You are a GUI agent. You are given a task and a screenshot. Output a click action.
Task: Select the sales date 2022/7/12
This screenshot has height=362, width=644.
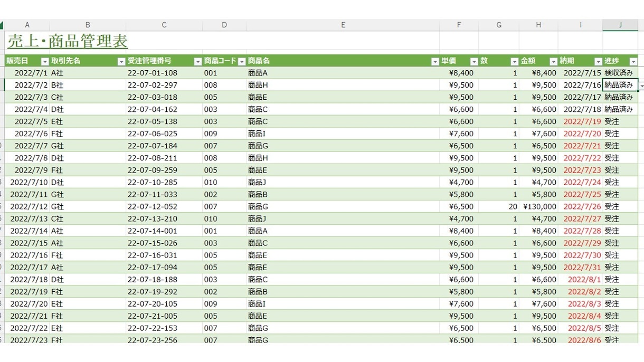pyautogui.click(x=27, y=206)
